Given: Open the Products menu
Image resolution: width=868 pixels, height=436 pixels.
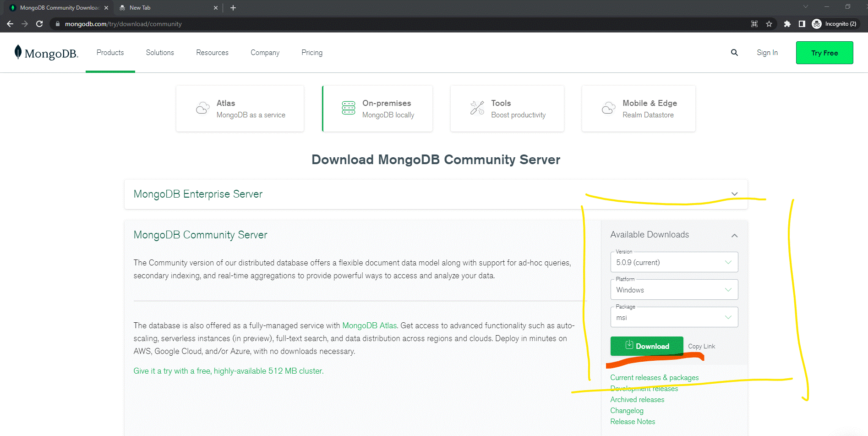Looking at the screenshot, I should (110, 53).
